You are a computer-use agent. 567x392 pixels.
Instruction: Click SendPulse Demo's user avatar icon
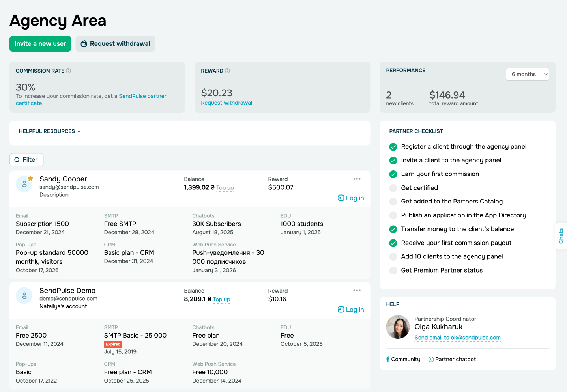[x=24, y=295]
